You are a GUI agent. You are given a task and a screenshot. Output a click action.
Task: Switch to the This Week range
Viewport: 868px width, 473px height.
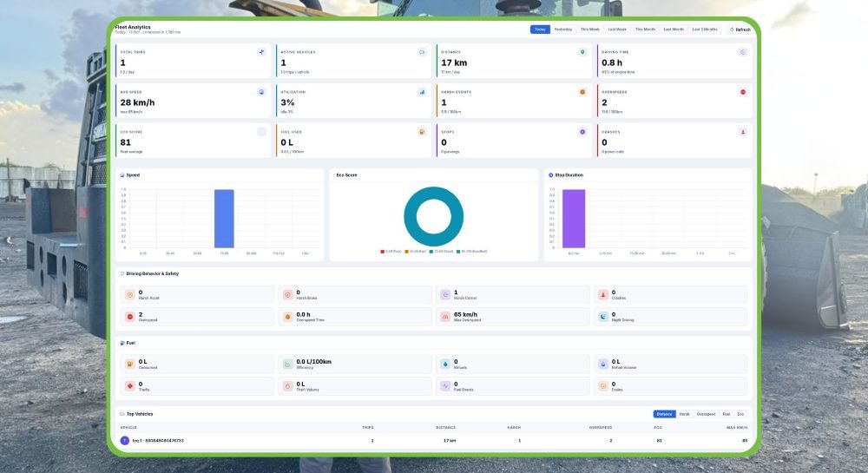point(589,30)
